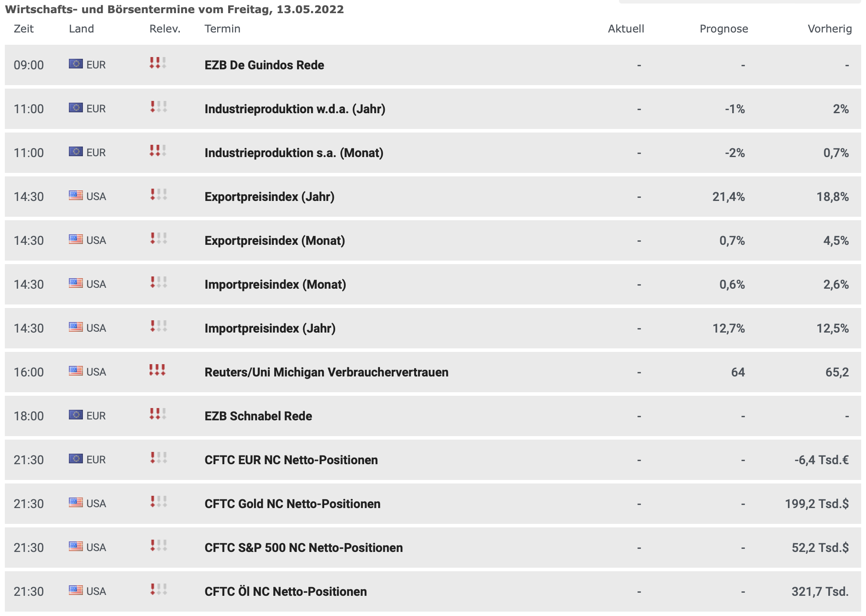Click US flag in CFTC S&P 500 NC row

tap(75, 547)
